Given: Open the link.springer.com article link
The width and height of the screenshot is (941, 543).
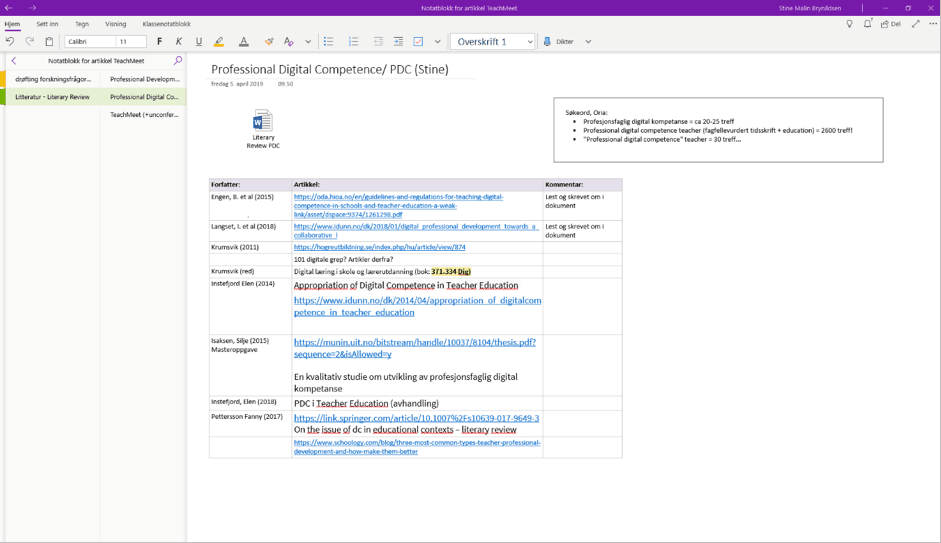Looking at the screenshot, I should pos(416,418).
